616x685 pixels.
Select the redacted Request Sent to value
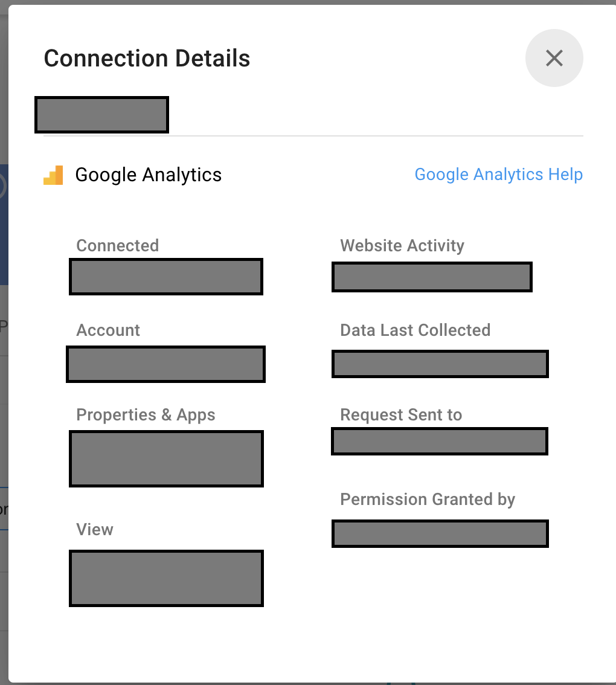coord(440,441)
